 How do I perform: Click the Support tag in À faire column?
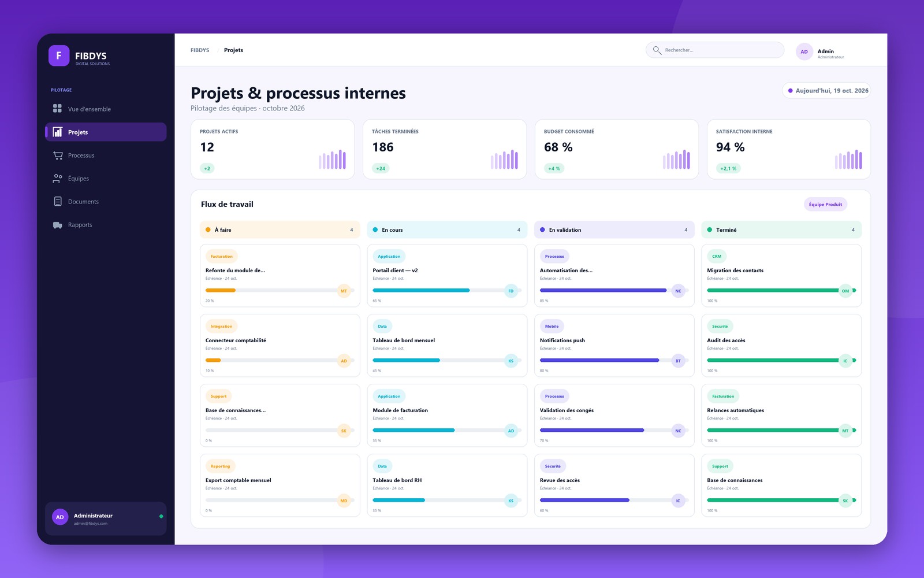pos(218,396)
